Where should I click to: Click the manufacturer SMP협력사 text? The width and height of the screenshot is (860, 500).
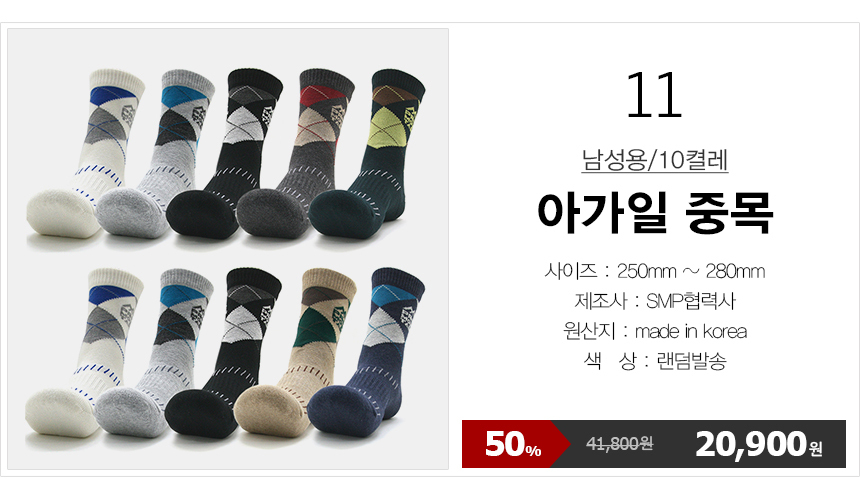[690, 301]
